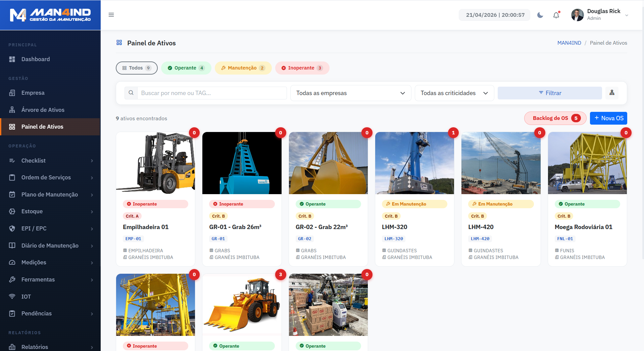The width and height of the screenshot is (644, 351).
Task: Select the Operante status filter
Action: click(x=186, y=68)
